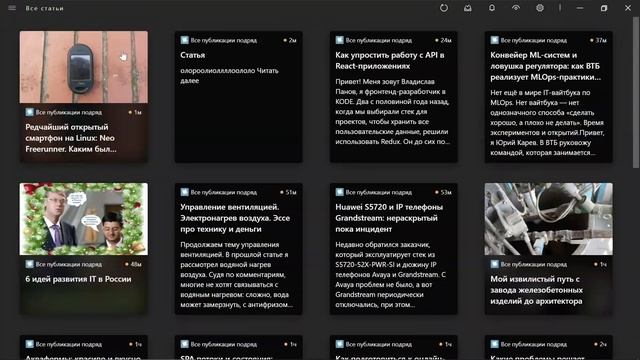The height and width of the screenshot is (360, 640).
Task: Open the notifications bell
Action: tap(492, 8)
